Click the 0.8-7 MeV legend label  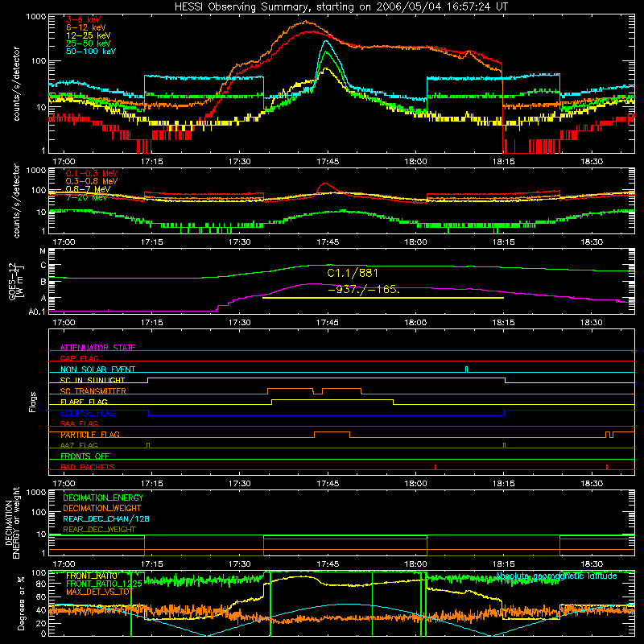click(88, 189)
